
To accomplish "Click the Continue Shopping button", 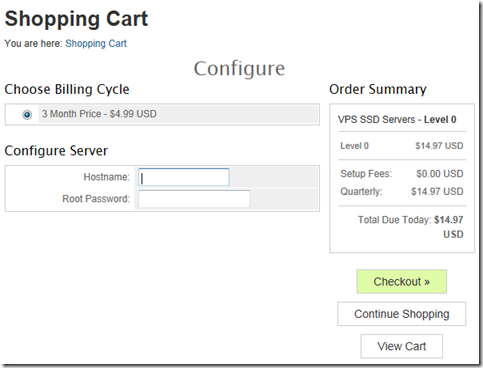I will click(402, 314).
